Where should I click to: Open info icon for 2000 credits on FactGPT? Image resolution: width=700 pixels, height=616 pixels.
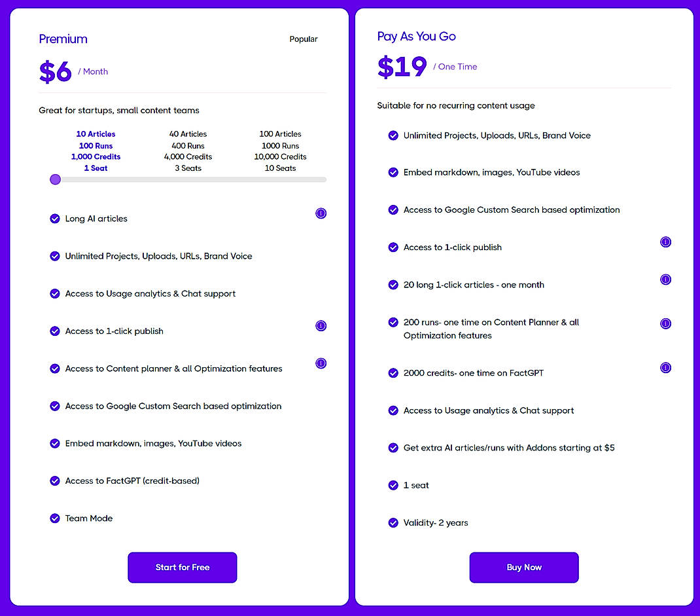tap(665, 368)
